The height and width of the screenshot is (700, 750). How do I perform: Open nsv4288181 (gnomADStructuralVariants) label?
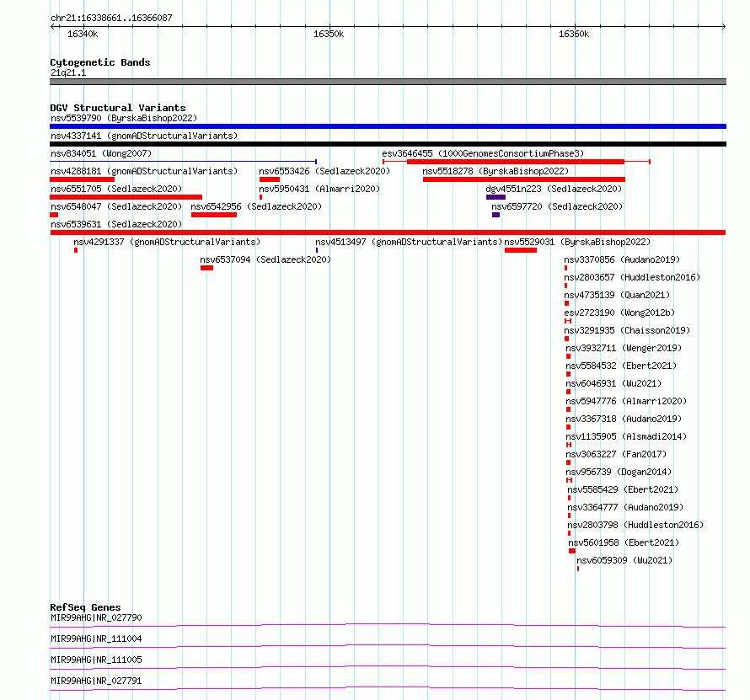144,171
